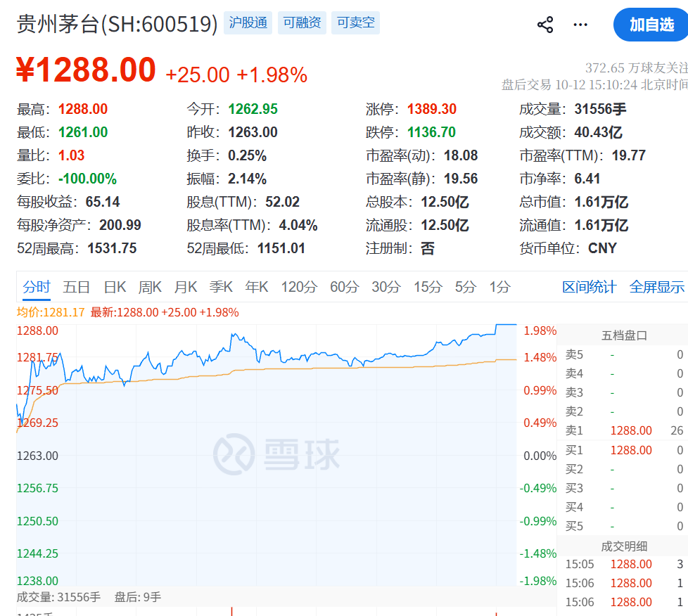Select the 30分 chart tab
This screenshot has height=616, width=688.
pos(386,287)
